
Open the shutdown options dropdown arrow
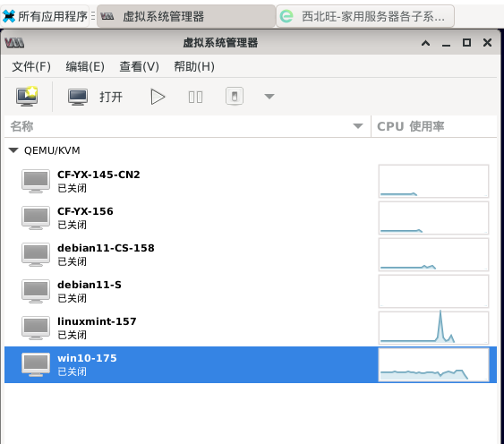(x=269, y=96)
